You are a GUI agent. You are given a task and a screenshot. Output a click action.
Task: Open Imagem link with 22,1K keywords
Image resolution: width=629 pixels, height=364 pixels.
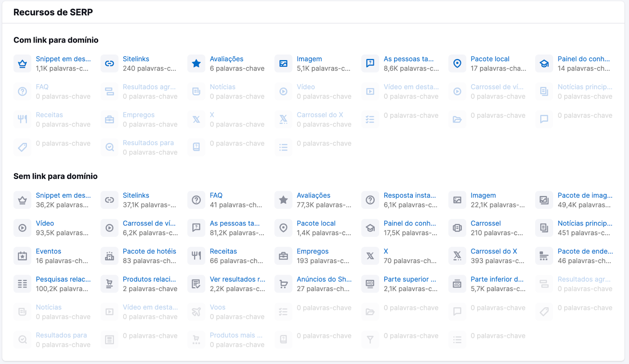[483, 196]
